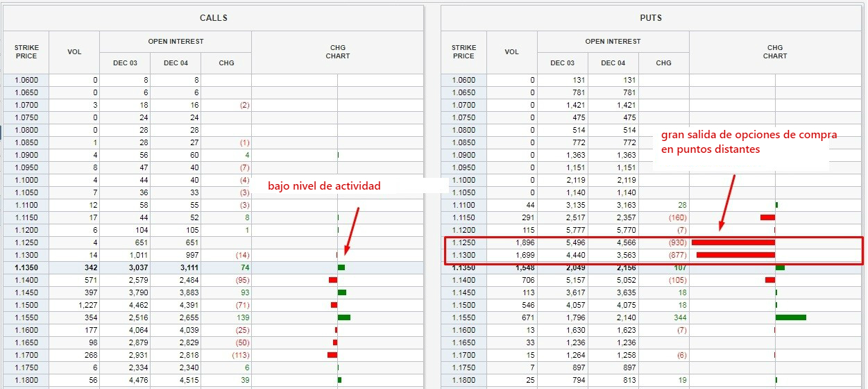Click the "gran salida de opciones" annotation text
868x389 pixels.
coord(748,142)
